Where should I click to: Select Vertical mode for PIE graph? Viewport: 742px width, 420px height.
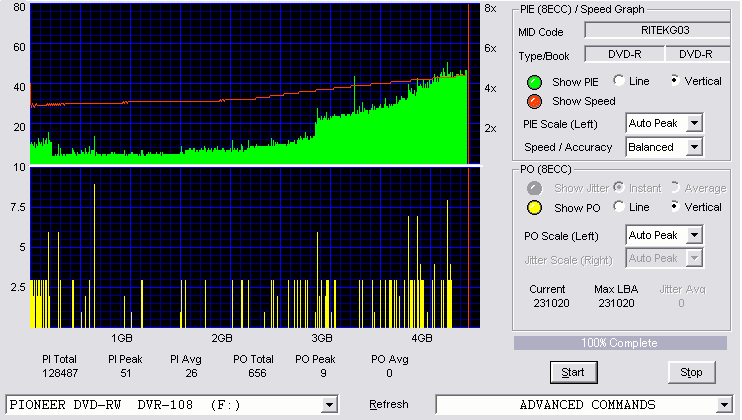click(675, 81)
